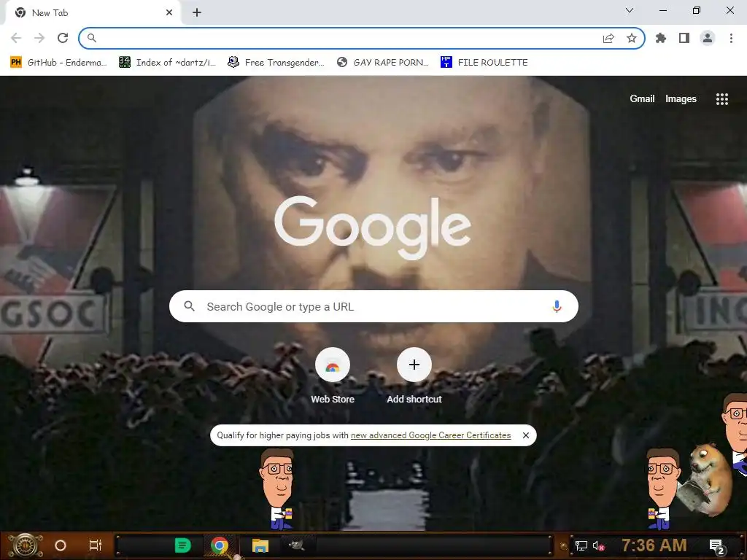Start voice search with the microphone

pyautogui.click(x=557, y=306)
